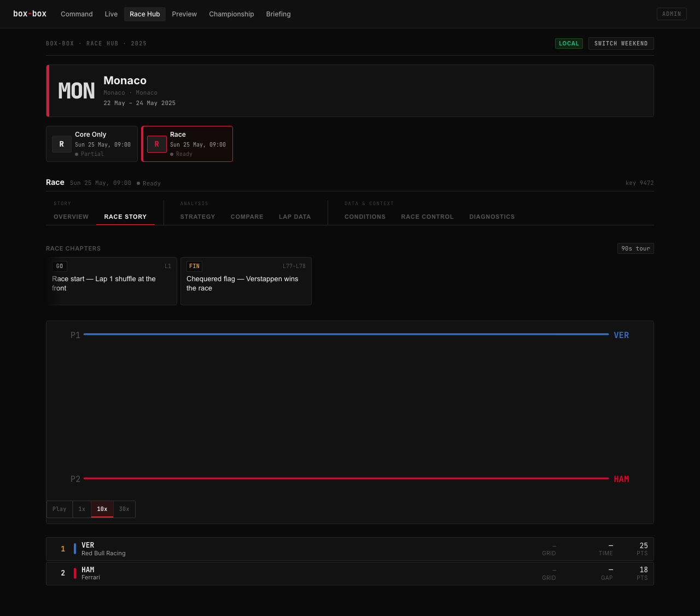Image resolution: width=700 pixels, height=616 pixels.
Task: Open the Briefing nav item
Action: coord(278,14)
